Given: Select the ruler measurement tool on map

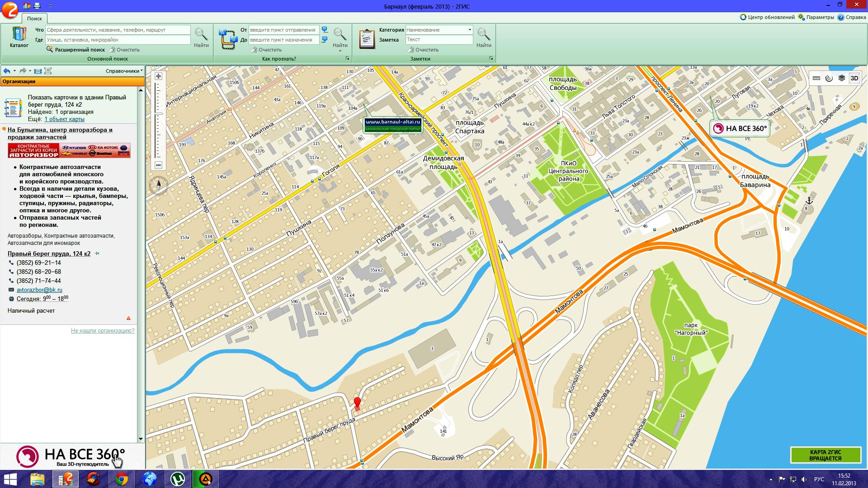Looking at the screenshot, I should pyautogui.click(x=816, y=78).
